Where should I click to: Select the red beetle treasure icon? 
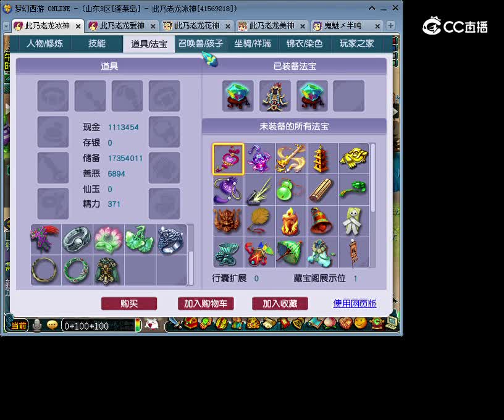[x=259, y=253]
